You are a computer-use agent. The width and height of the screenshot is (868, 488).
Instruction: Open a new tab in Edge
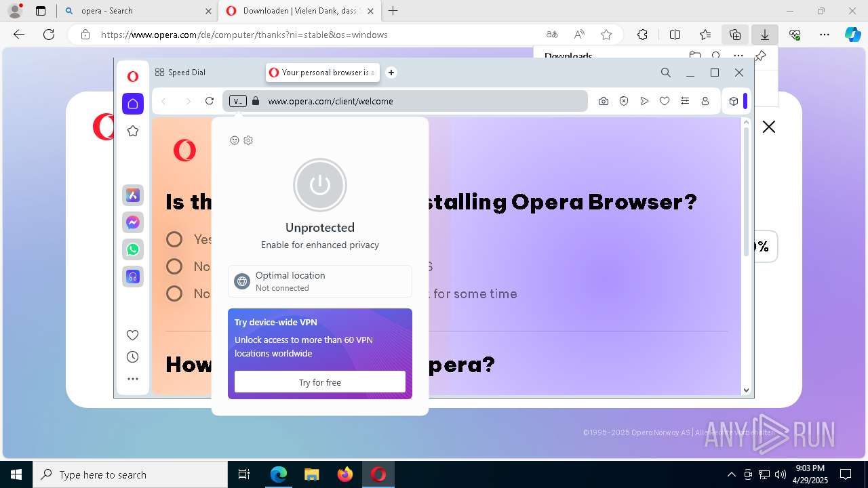pyautogui.click(x=393, y=11)
